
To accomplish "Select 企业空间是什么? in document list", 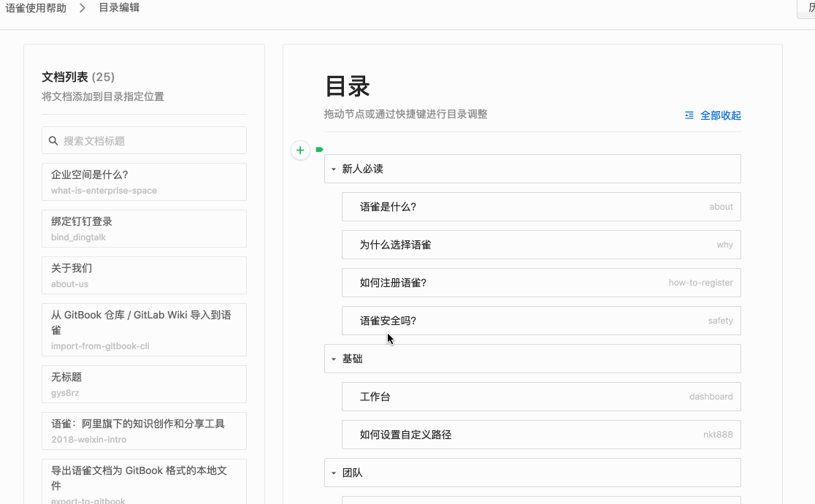I will point(144,182).
